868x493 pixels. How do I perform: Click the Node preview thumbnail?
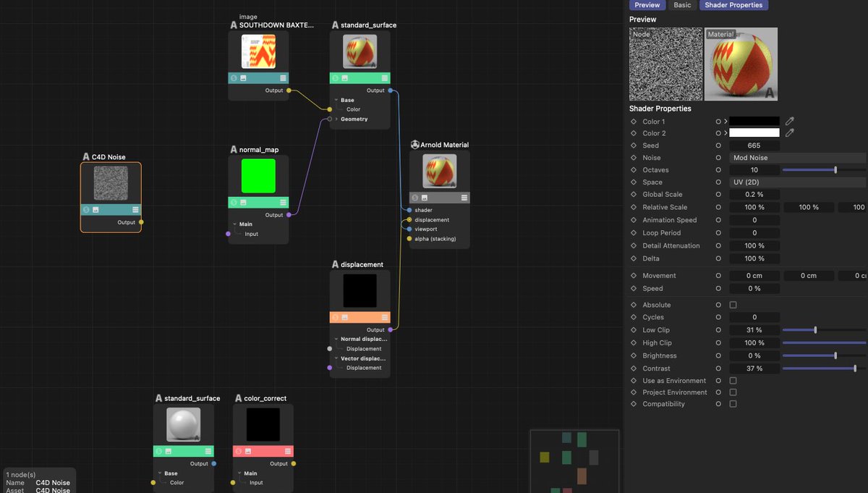point(666,64)
